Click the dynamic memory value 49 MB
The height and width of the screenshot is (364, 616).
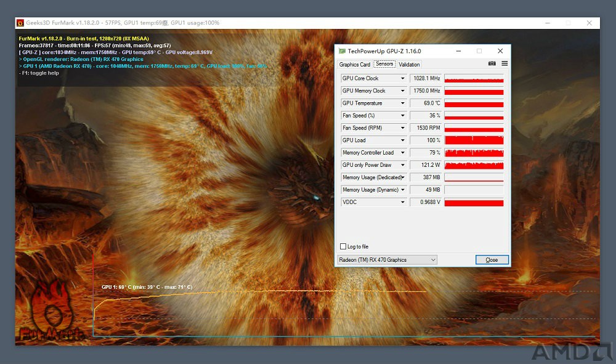[x=426, y=190]
